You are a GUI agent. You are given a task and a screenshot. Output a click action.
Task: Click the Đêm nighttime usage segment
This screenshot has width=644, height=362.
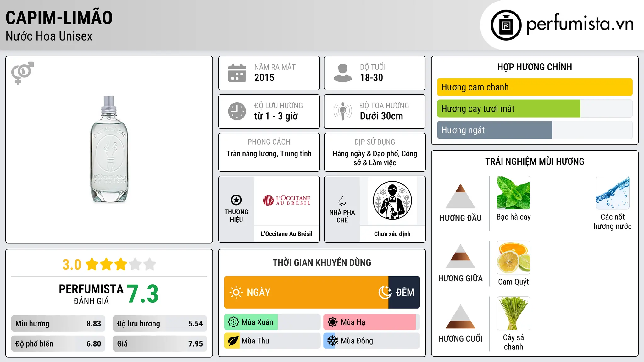(x=404, y=292)
